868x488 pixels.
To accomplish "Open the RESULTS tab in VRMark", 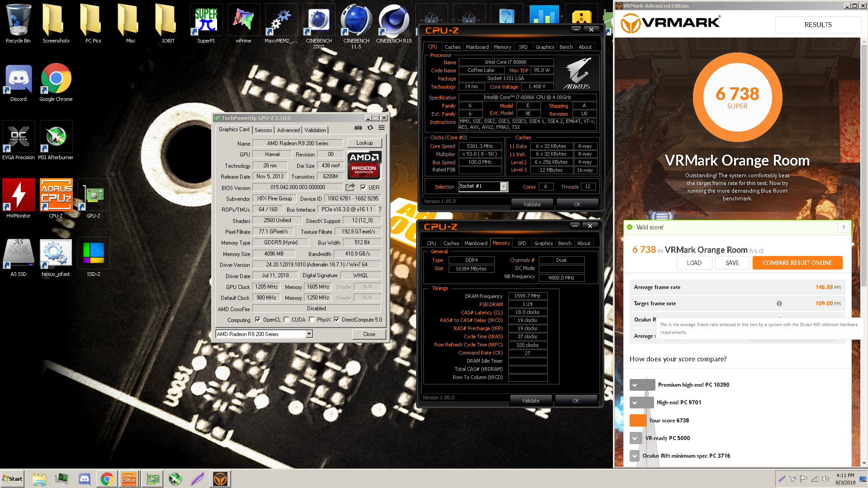I will [818, 25].
